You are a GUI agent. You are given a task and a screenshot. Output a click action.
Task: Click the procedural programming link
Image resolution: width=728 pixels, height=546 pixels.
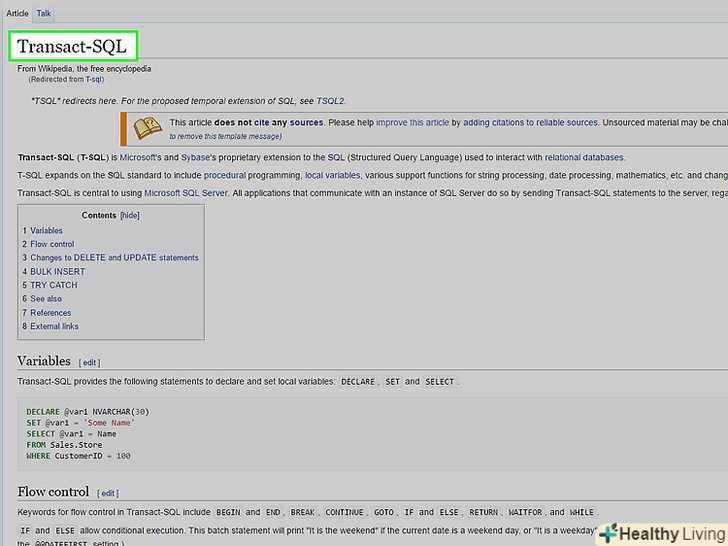(225, 175)
